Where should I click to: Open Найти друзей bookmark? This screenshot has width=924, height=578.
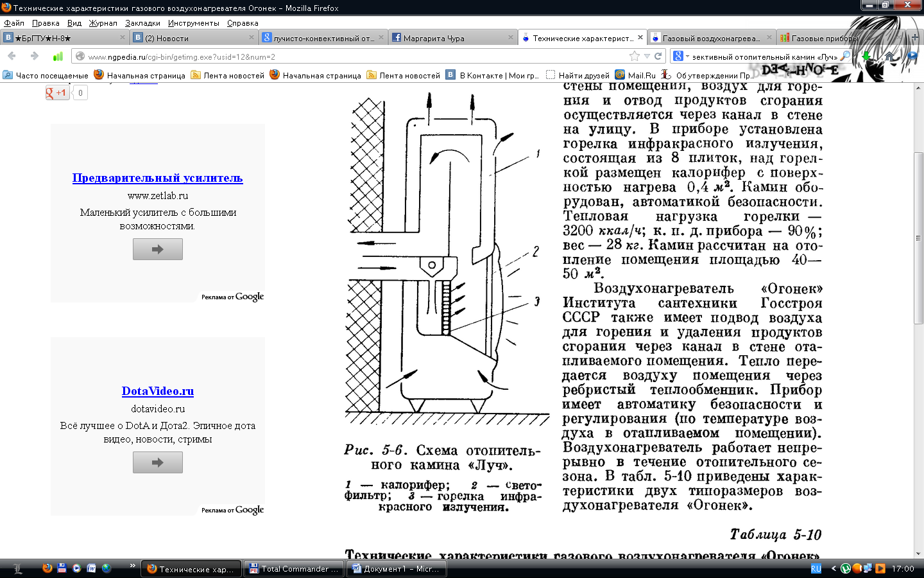577,75
